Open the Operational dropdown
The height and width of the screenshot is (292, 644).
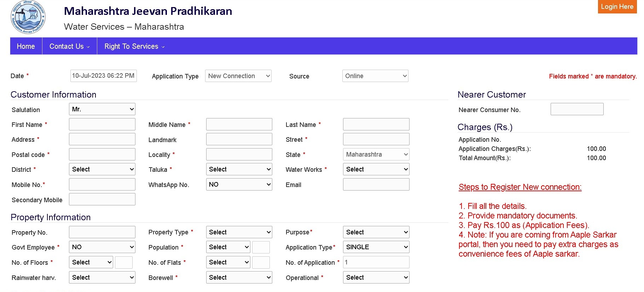pos(376,278)
